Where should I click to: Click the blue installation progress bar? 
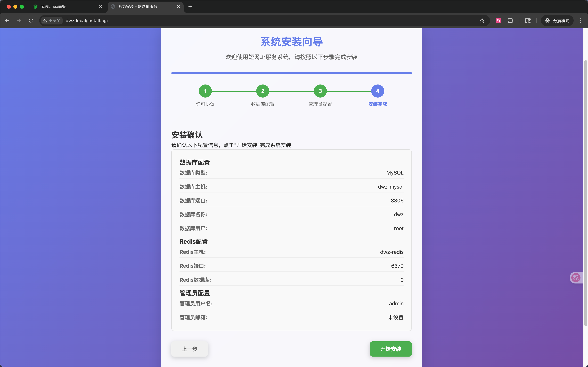click(291, 73)
